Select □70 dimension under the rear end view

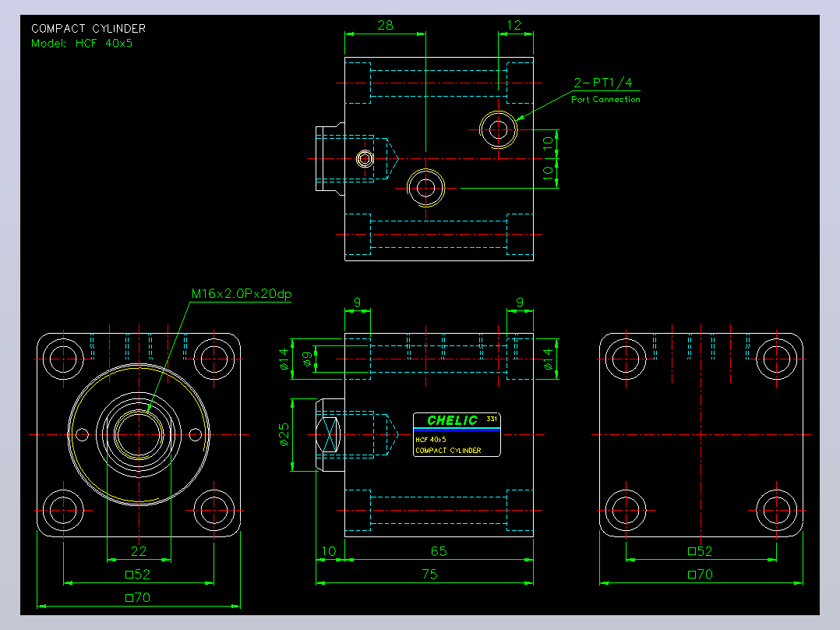pyautogui.click(x=701, y=574)
